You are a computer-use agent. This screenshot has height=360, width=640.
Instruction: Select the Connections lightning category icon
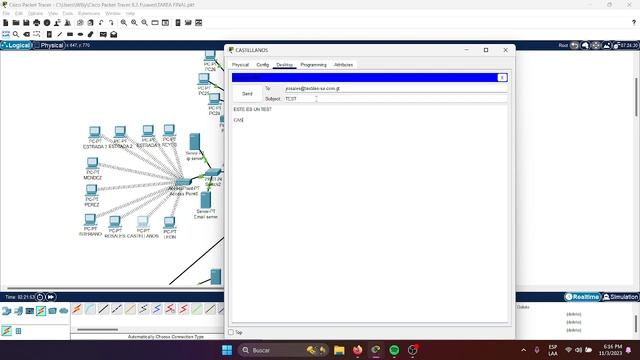click(41, 311)
